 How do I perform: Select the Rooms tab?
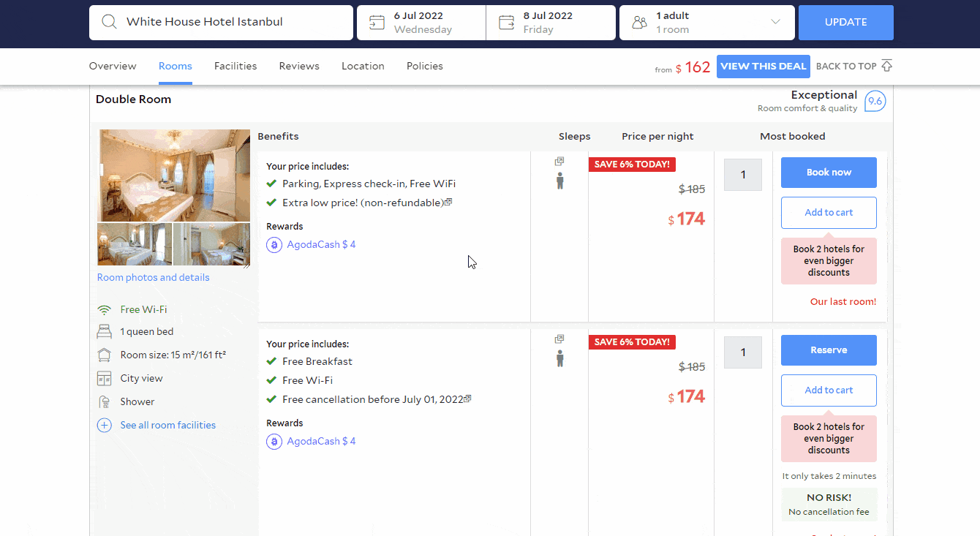(176, 66)
